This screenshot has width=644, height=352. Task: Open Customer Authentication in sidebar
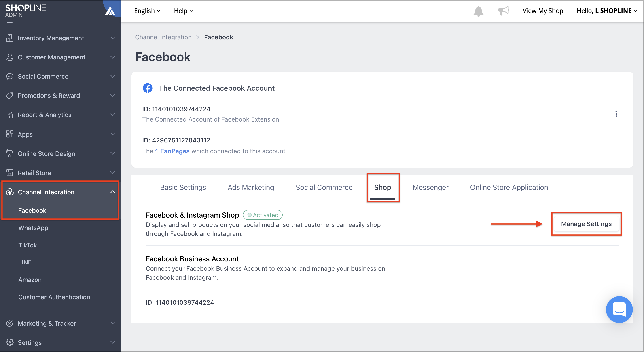(54, 297)
